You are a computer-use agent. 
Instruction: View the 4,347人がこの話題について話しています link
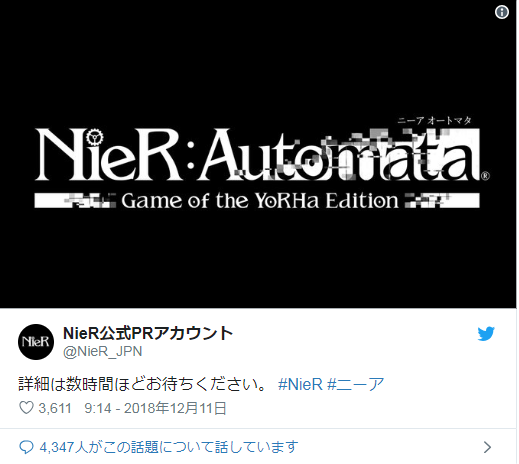[169, 447]
